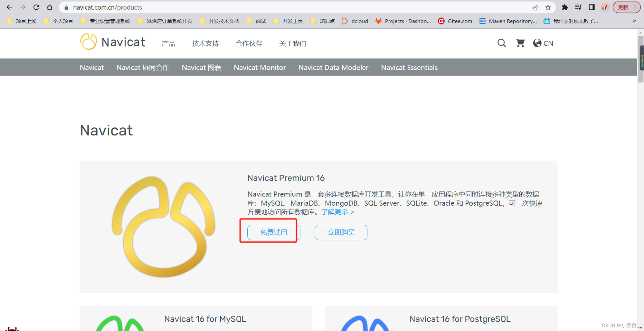Select the Navicat Monitor tab

(260, 67)
